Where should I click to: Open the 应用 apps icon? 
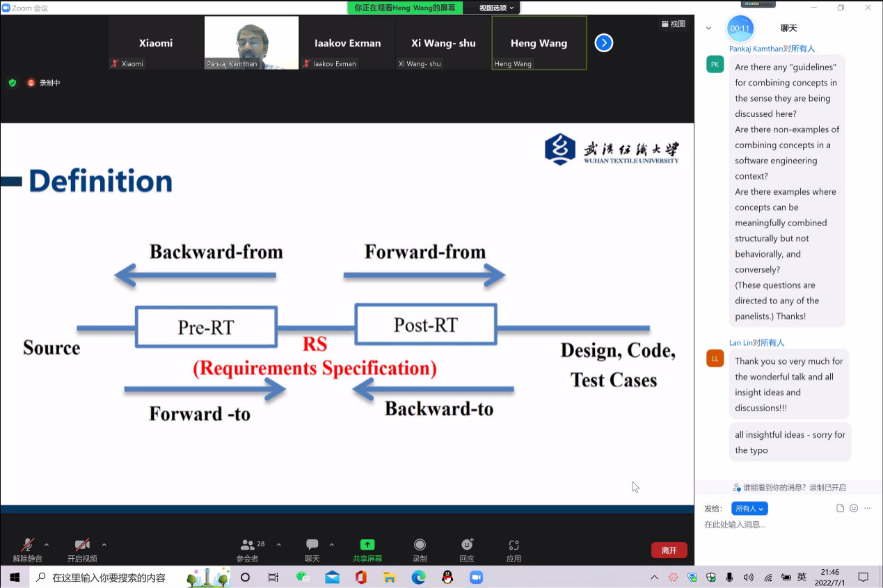[x=514, y=546]
